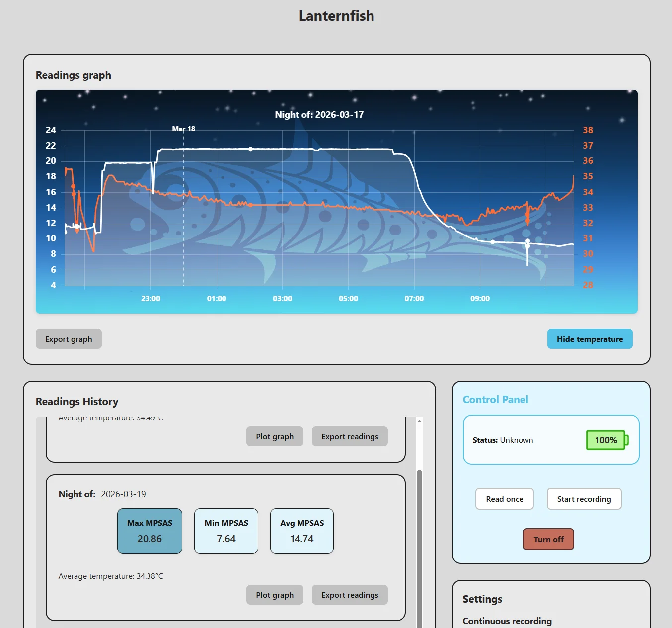Select the Max MPSAS 20.86 tile

(x=149, y=531)
